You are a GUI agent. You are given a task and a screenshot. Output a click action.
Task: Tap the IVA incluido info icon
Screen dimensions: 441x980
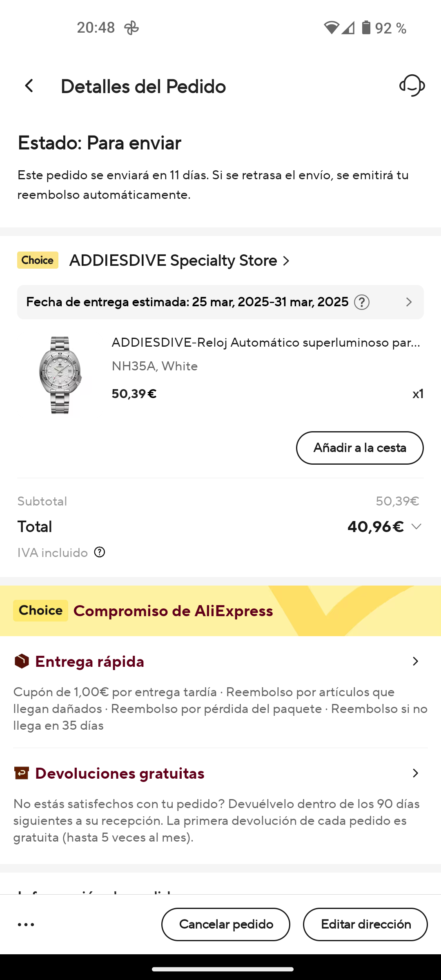100,552
